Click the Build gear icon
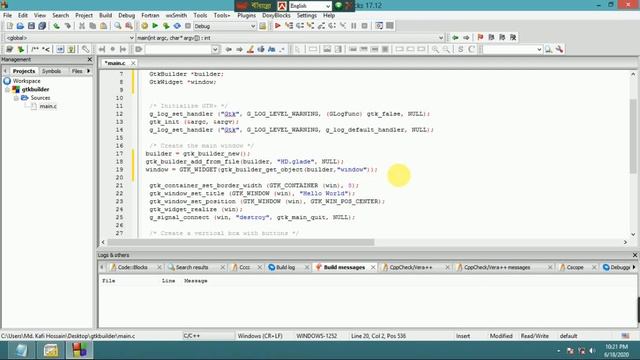The image size is (640, 360). [144, 26]
